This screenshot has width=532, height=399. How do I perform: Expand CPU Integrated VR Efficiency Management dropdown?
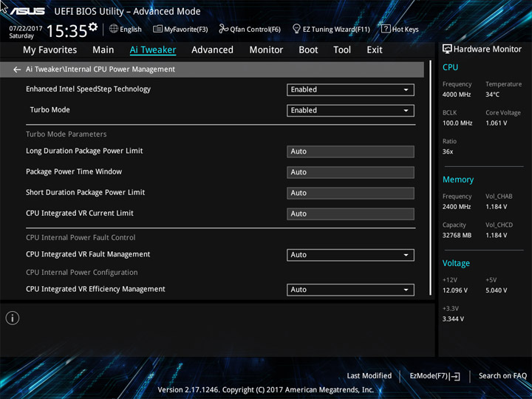coord(350,290)
